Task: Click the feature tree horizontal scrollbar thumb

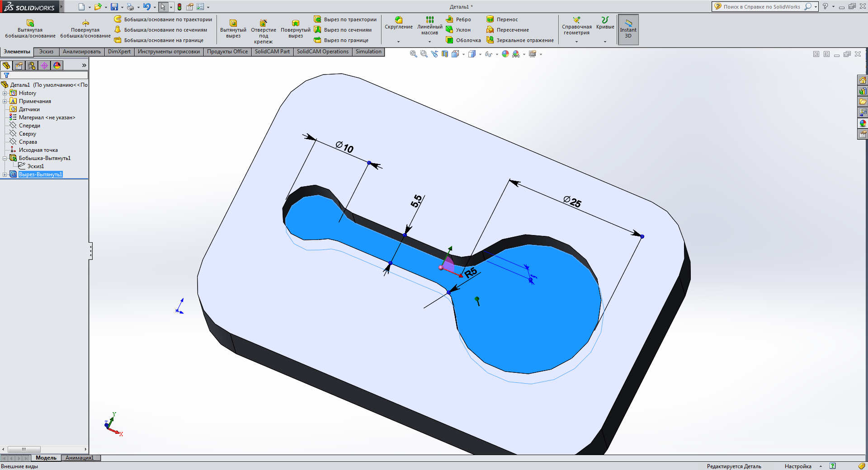Action: (24, 449)
